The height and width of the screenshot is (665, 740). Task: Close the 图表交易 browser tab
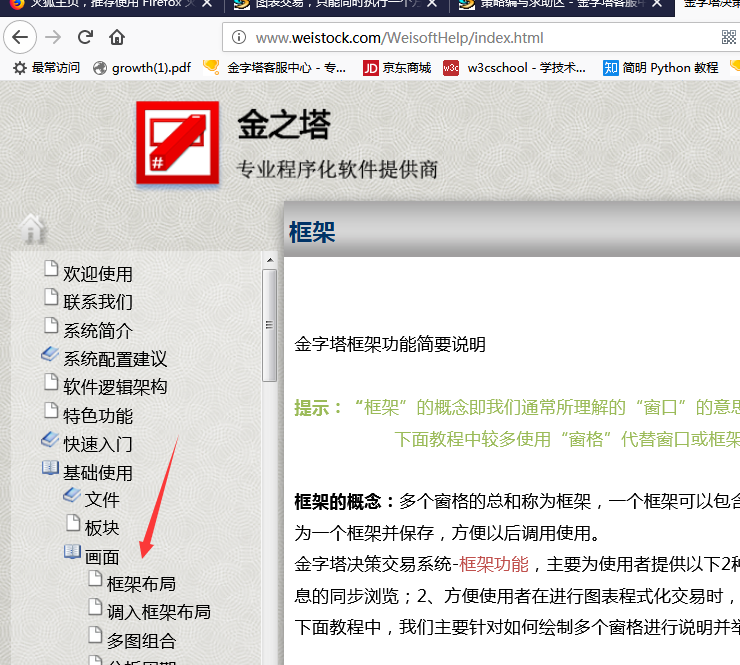(431, 3)
